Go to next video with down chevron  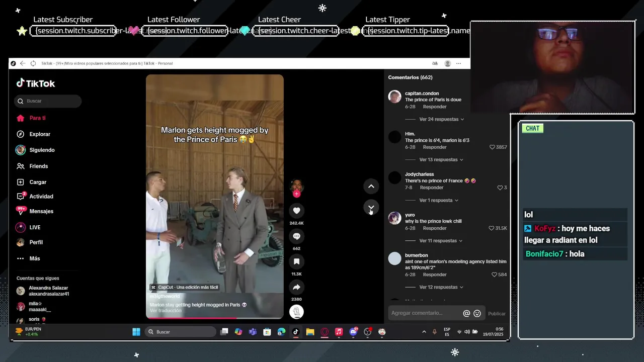pos(371,208)
